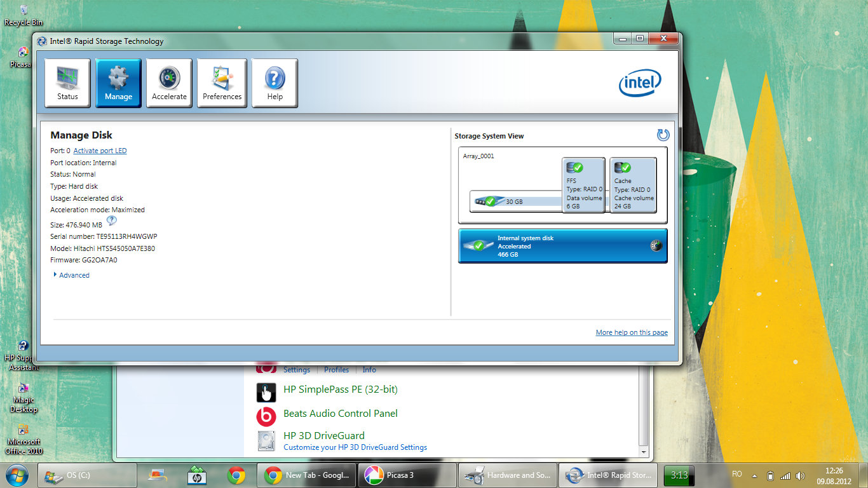
Task: Click Info link in the background window
Action: click(369, 370)
